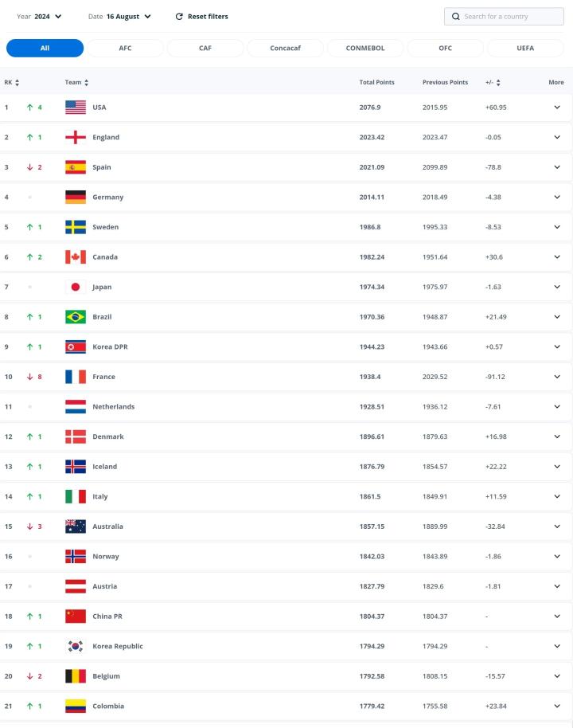Click the Japan flag icon
573x728 pixels.
tap(76, 287)
